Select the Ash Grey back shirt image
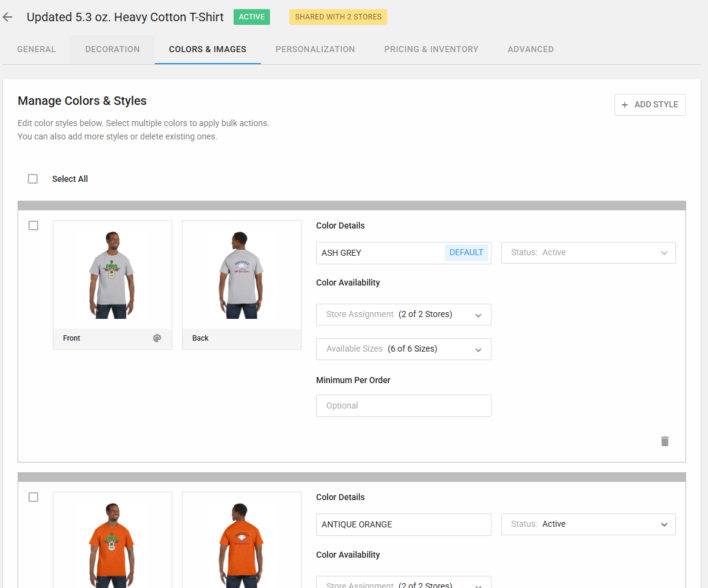 coord(241,275)
